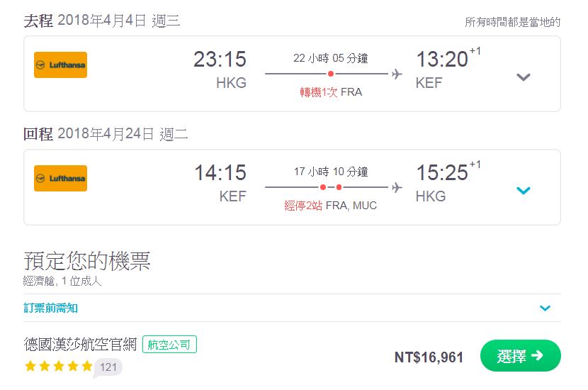
Task: Select the 德國漢莎航空官網 provider name
Action: pyautogui.click(x=80, y=344)
